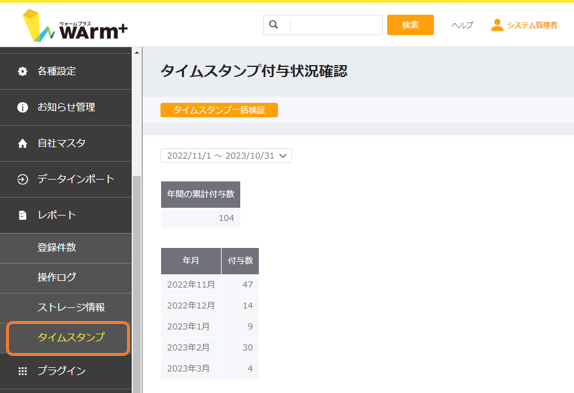Open the 自社マスタ menu
This screenshot has height=393, width=574.
coord(66,143)
